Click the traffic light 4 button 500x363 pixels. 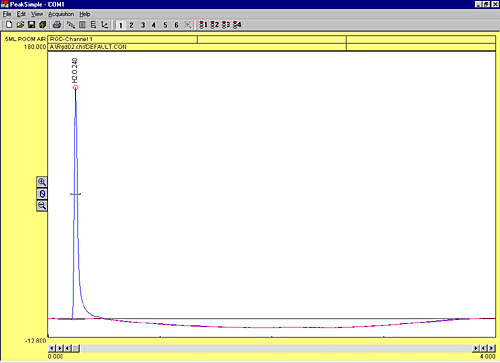(x=237, y=25)
